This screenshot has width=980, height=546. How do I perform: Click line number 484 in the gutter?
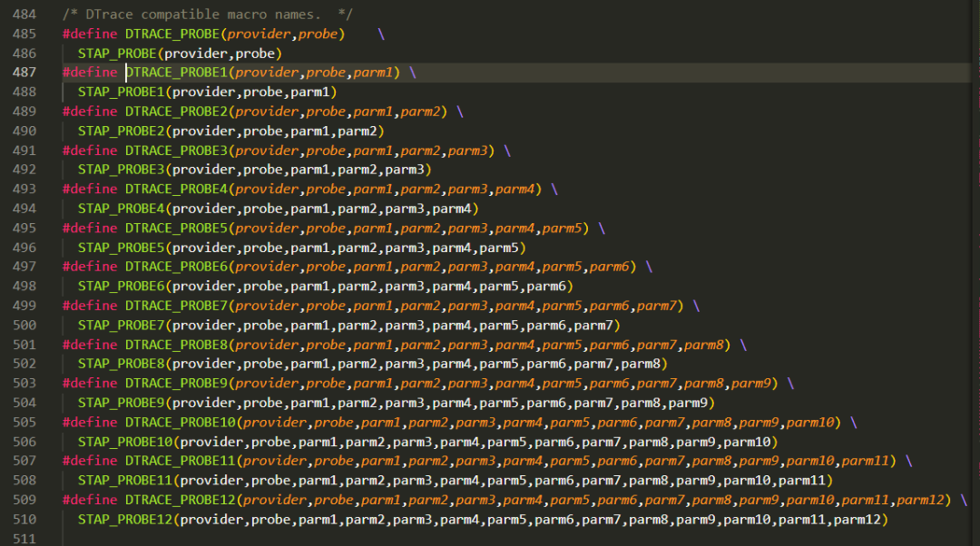coord(24,14)
